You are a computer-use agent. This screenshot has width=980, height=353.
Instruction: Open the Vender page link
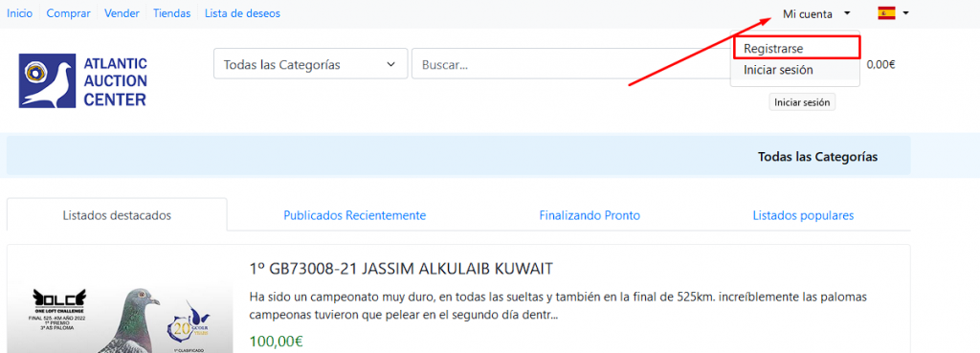coord(122,13)
